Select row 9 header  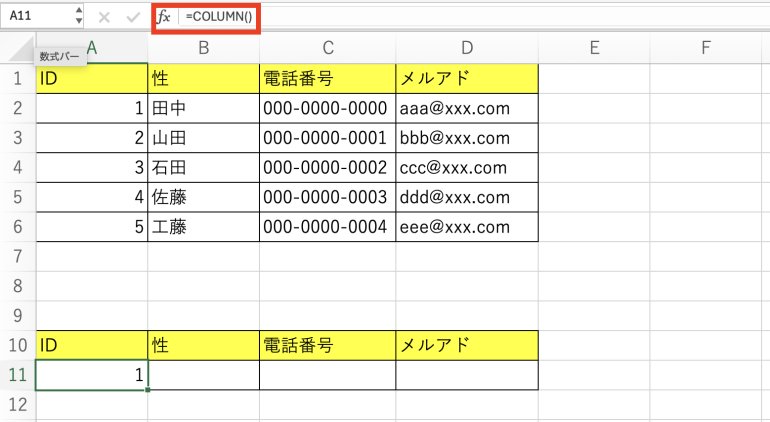coord(18,315)
